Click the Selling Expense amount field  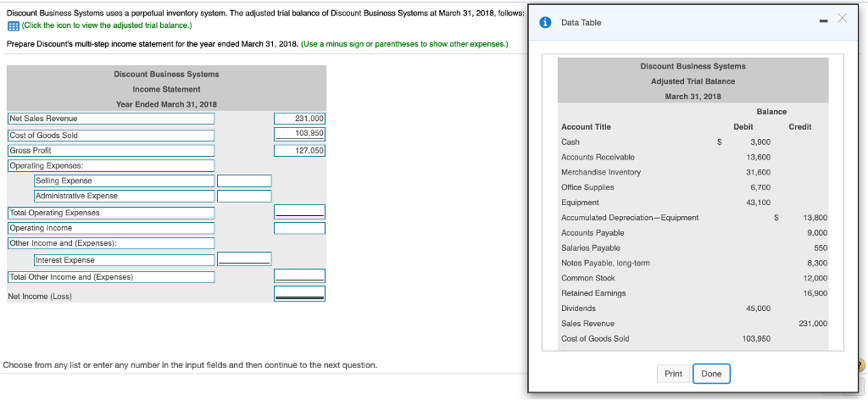pyautogui.click(x=244, y=181)
